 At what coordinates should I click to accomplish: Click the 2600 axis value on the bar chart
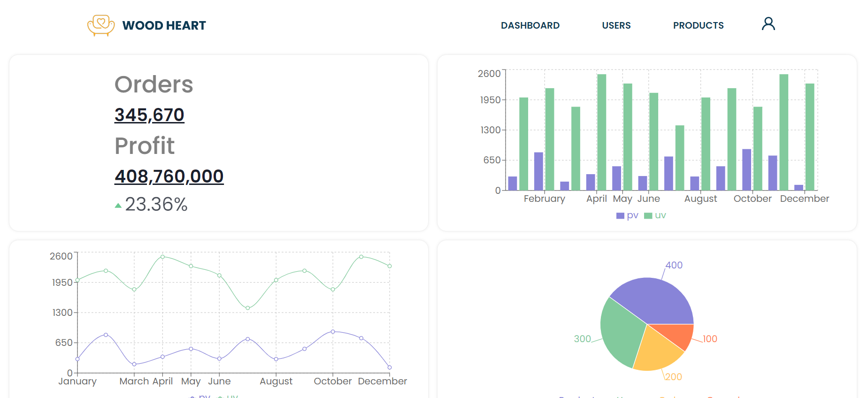point(489,74)
